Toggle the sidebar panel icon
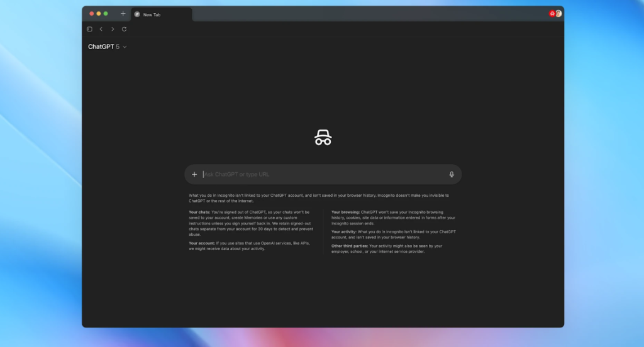The image size is (644, 347). 89,29
